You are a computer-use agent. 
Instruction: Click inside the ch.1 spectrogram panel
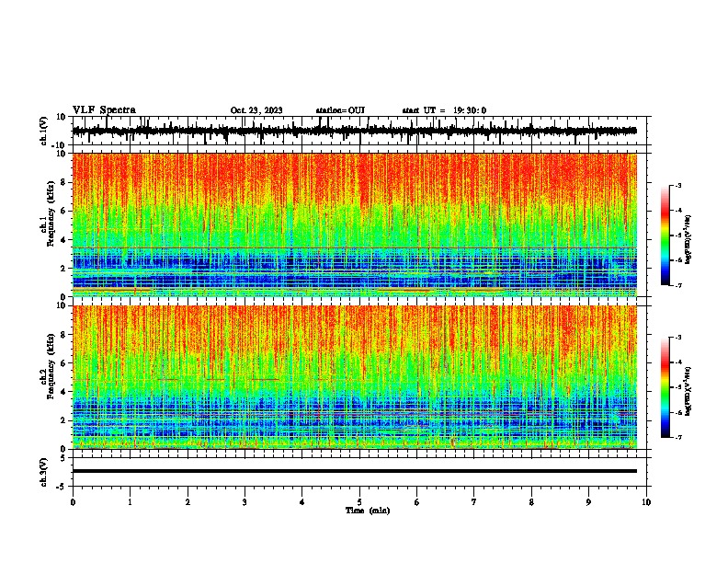click(x=354, y=224)
